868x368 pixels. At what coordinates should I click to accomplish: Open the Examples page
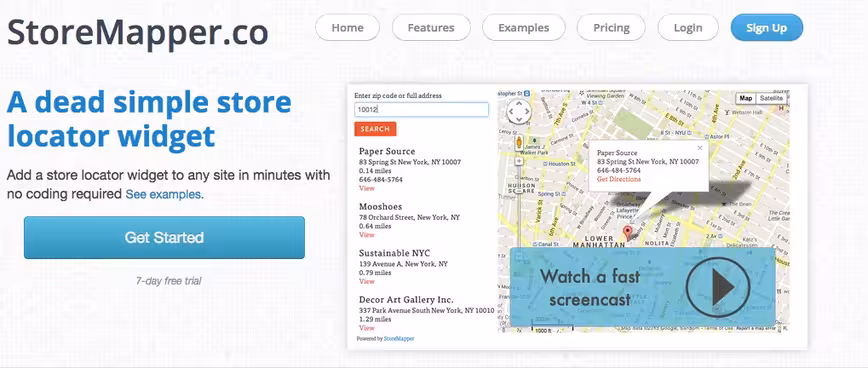click(x=524, y=28)
